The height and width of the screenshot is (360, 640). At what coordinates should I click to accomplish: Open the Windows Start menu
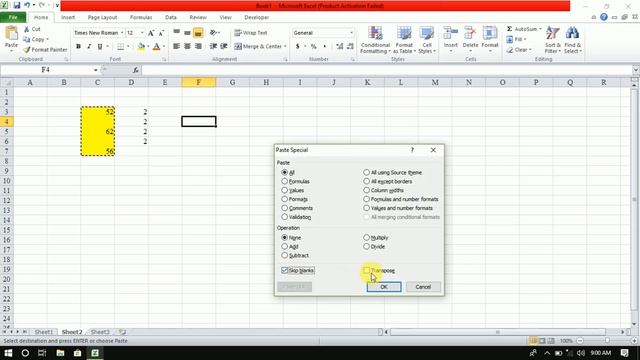(x=8, y=353)
